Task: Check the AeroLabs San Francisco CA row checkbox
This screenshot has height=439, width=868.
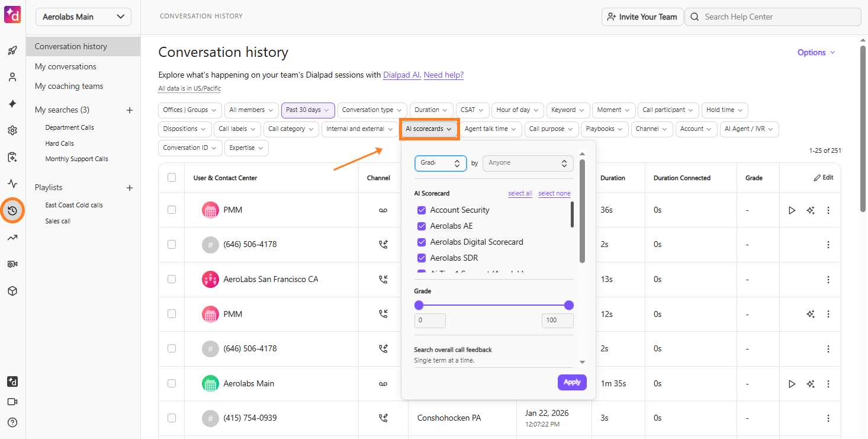Action: (172, 279)
